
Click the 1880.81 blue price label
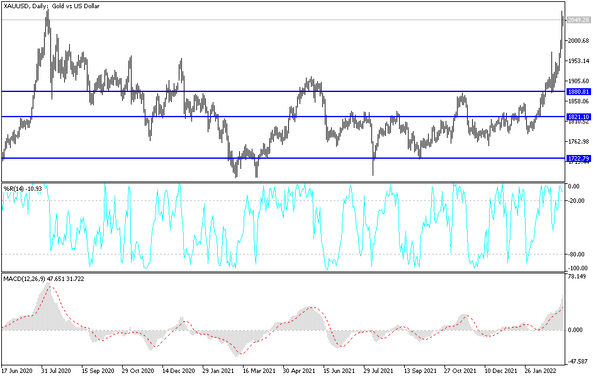tap(579, 92)
